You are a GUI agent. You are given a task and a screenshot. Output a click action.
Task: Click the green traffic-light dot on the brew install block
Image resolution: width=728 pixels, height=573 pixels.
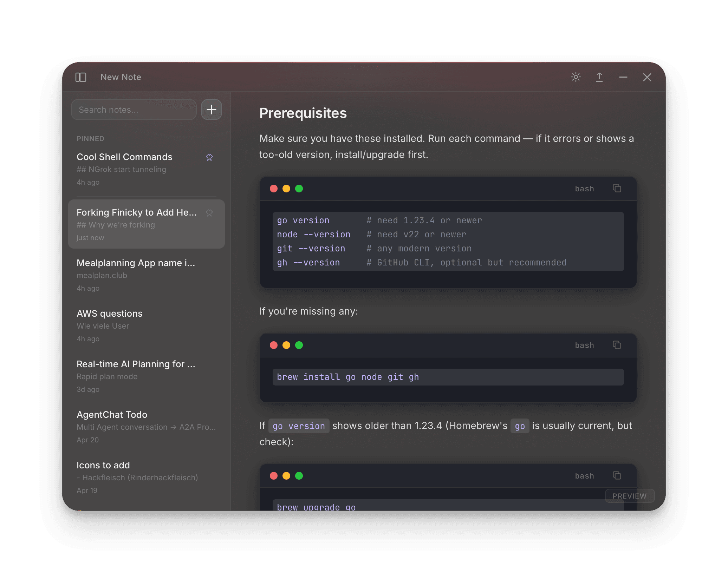[299, 345]
